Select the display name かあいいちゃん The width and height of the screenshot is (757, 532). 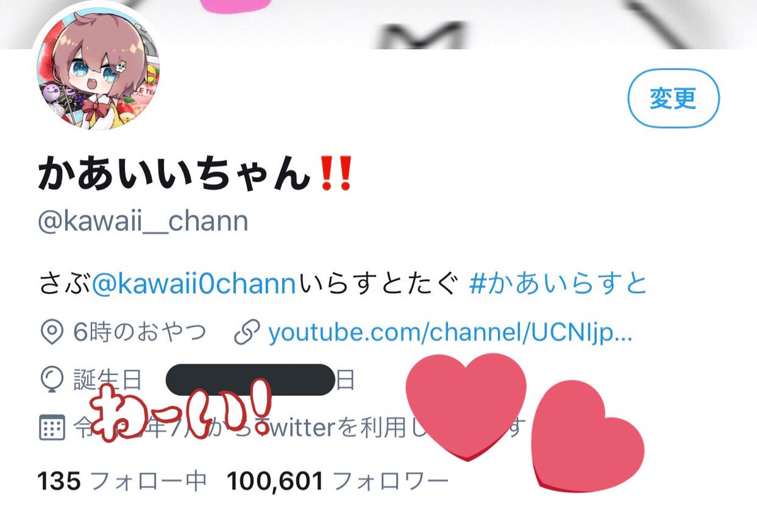(x=175, y=174)
